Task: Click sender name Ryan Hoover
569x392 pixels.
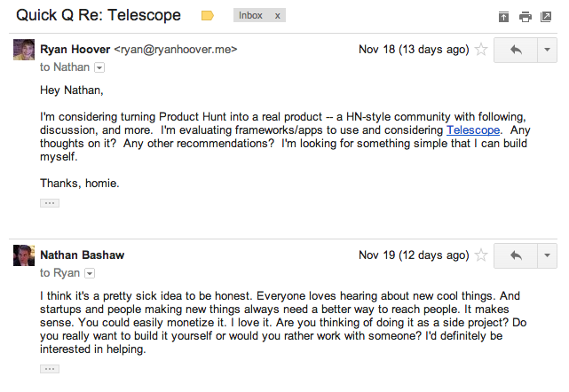Action: (75, 50)
